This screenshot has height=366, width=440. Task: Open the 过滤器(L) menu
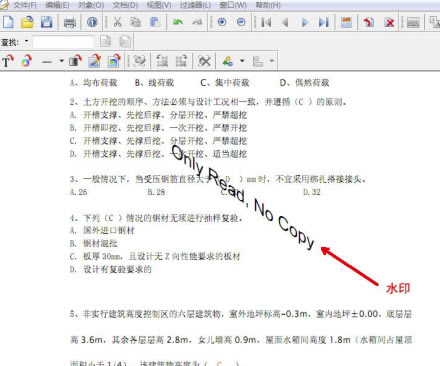click(195, 5)
